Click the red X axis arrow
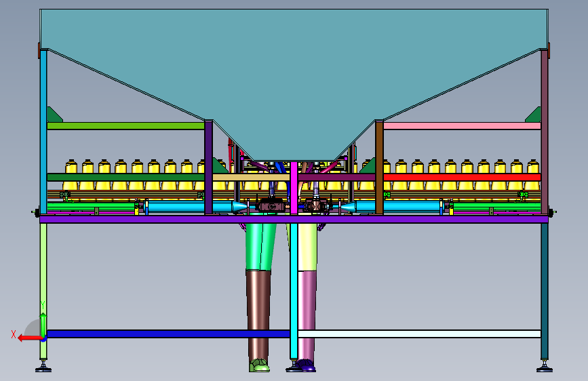Viewport: 588px width, 381px height. pos(31,338)
